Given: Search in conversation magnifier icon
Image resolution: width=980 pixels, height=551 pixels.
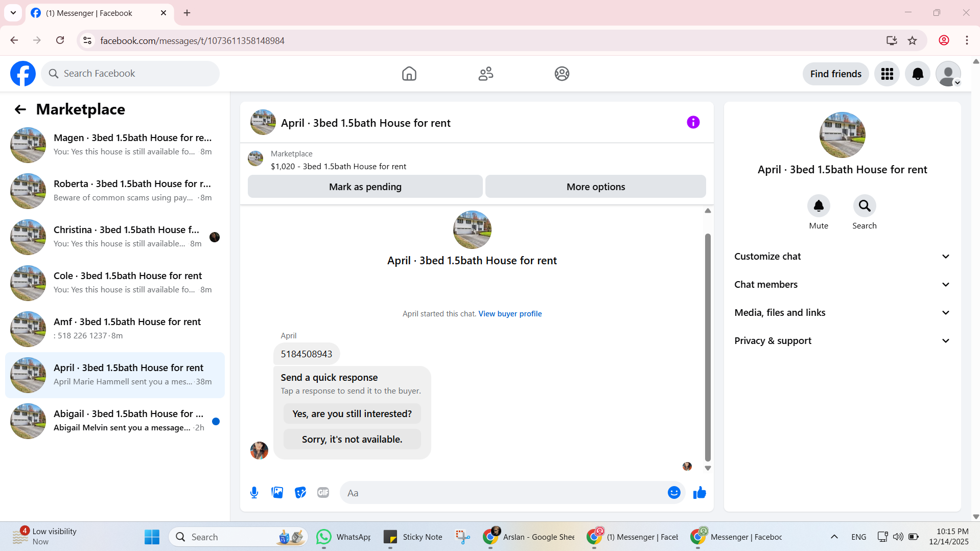Looking at the screenshot, I should coord(865,206).
